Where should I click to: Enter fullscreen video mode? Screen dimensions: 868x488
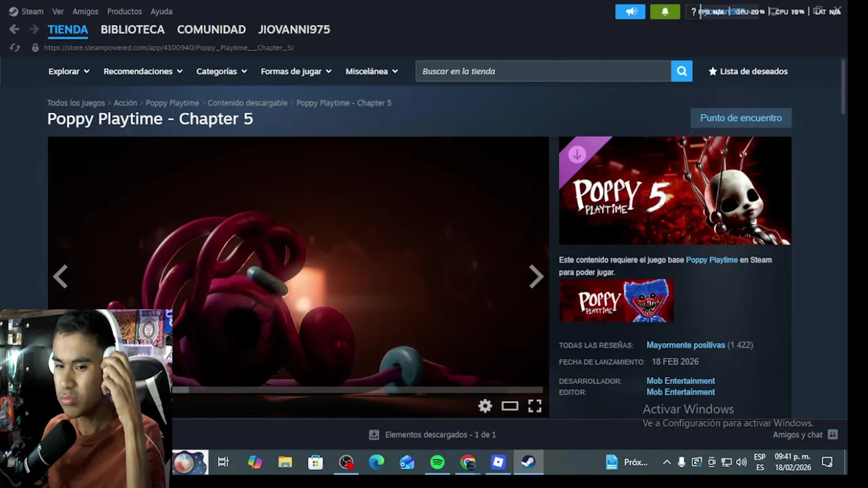(x=534, y=406)
